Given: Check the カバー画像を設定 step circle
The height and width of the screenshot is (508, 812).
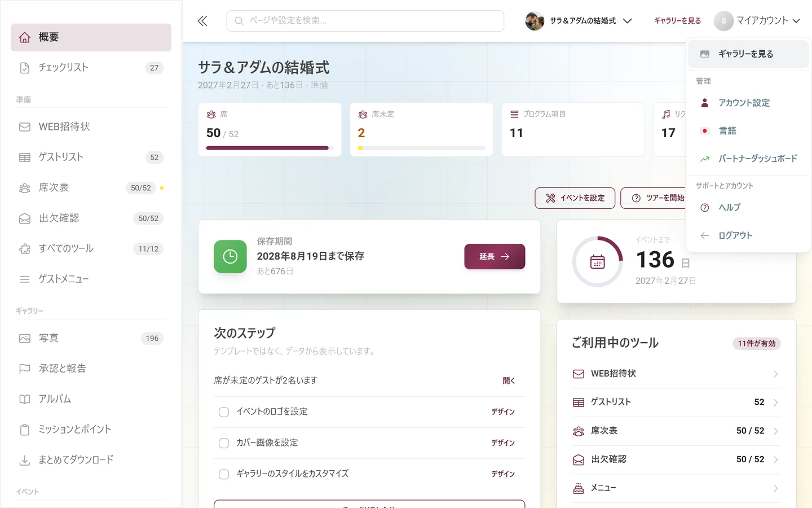Looking at the screenshot, I should [x=224, y=443].
